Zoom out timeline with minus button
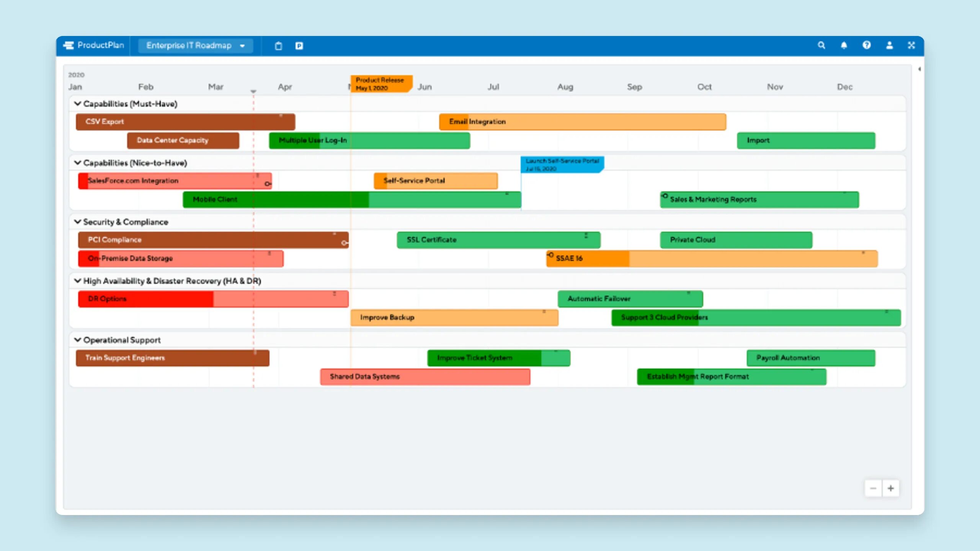 point(873,488)
